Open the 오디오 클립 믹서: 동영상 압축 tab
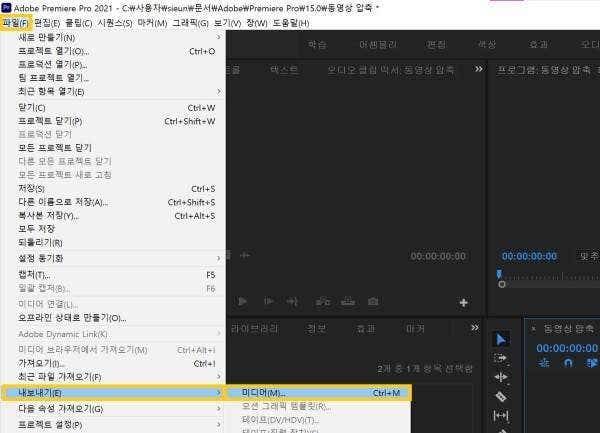The image size is (600, 433). pyautogui.click(x=391, y=70)
